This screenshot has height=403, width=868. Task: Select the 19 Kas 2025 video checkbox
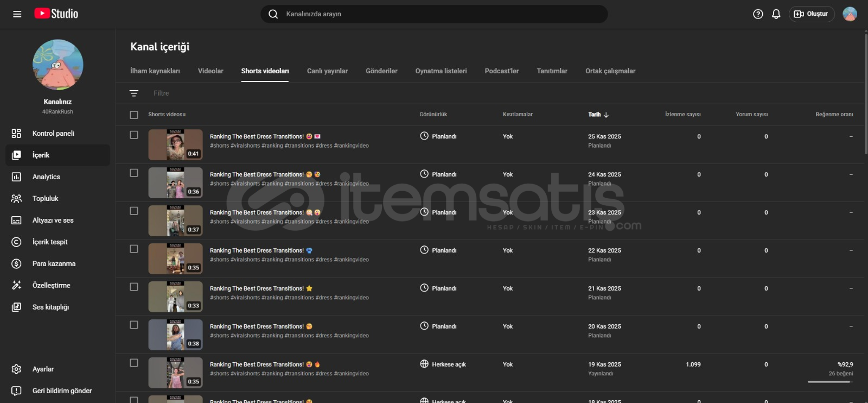point(134,363)
